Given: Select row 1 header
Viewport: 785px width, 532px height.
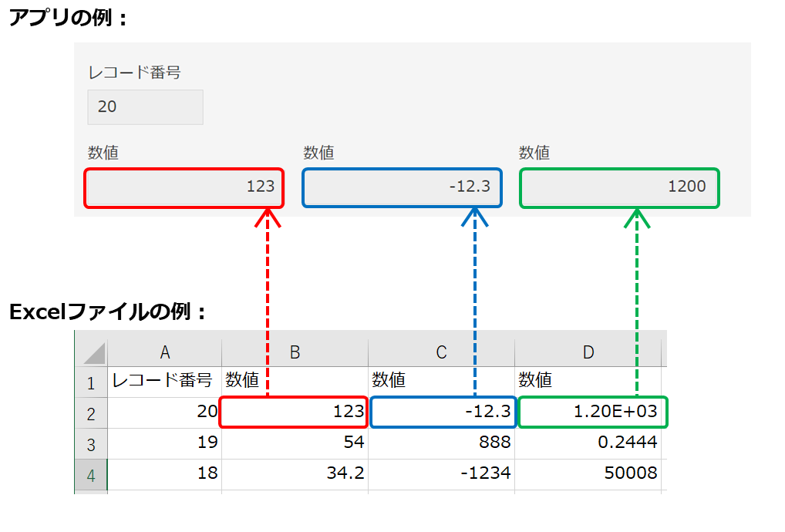Looking at the screenshot, I should point(91,382).
